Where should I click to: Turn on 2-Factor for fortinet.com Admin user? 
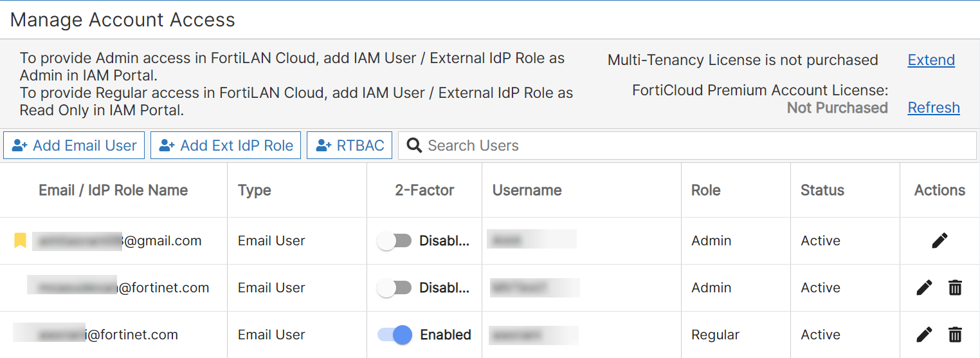tap(394, 288)
